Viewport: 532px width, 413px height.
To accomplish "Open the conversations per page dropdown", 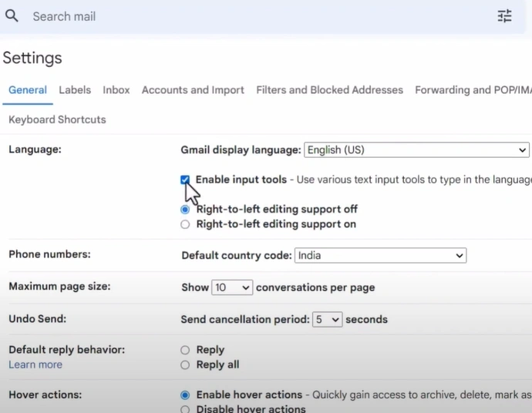I will [x=232, y=287].
